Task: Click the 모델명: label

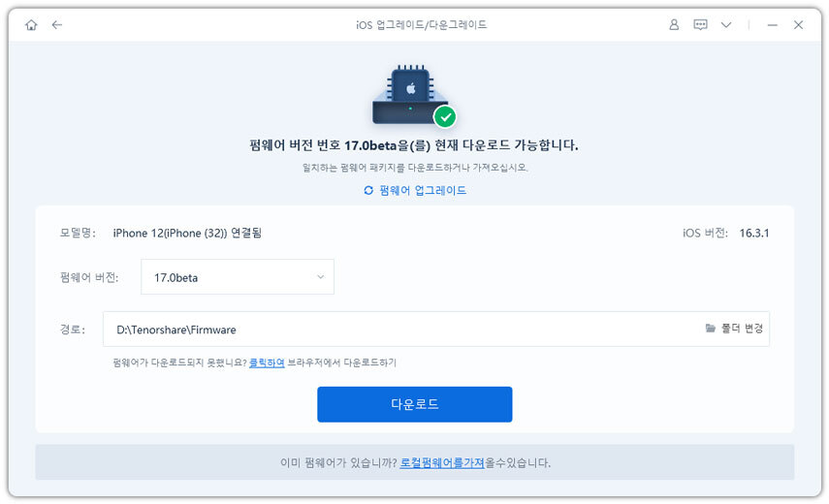Action: [78, 233]
